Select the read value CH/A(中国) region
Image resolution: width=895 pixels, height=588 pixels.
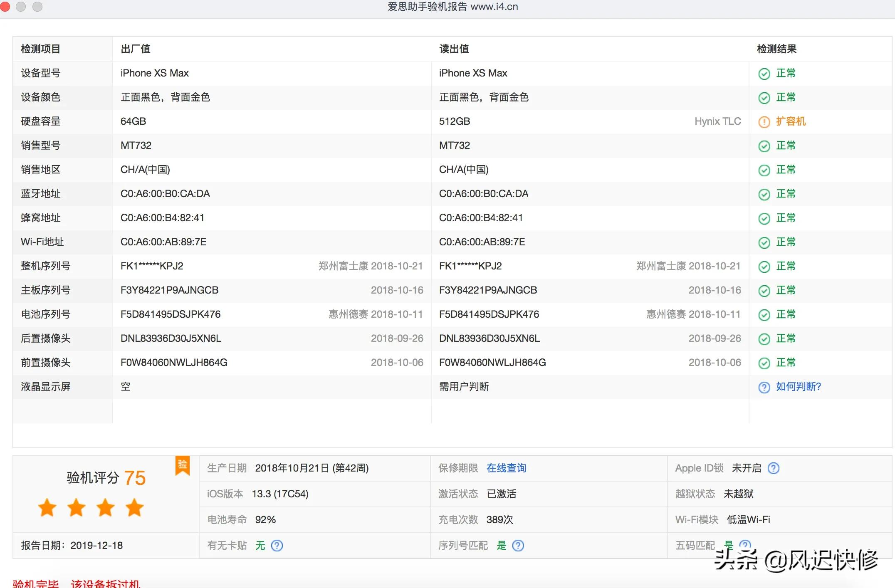(464, 170)
